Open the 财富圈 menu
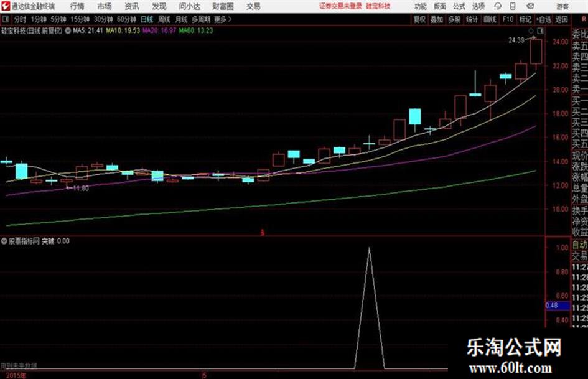 223,6
